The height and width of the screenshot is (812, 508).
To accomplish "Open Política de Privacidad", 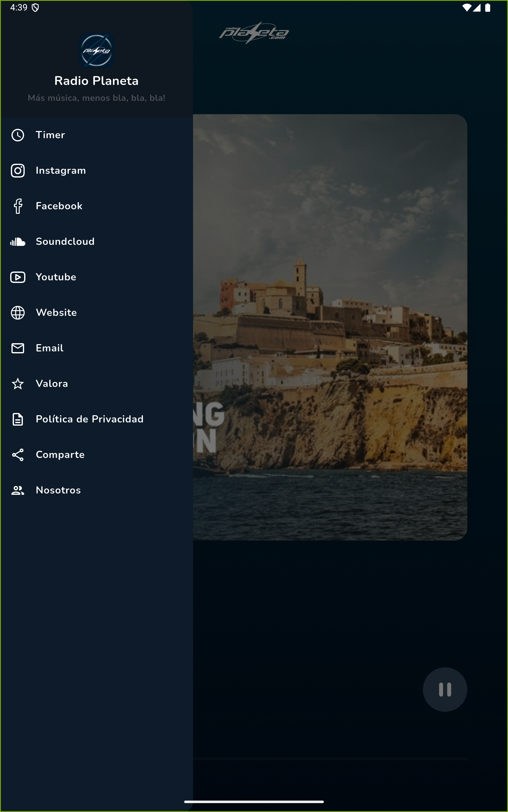I will 97,419.
